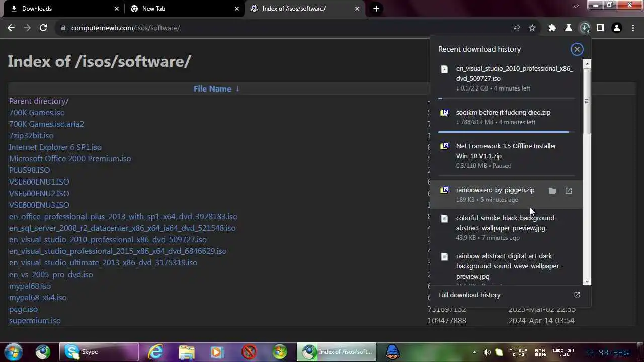
Task: Select the Index of /isos/software/ tab
Action: point(305,9)
